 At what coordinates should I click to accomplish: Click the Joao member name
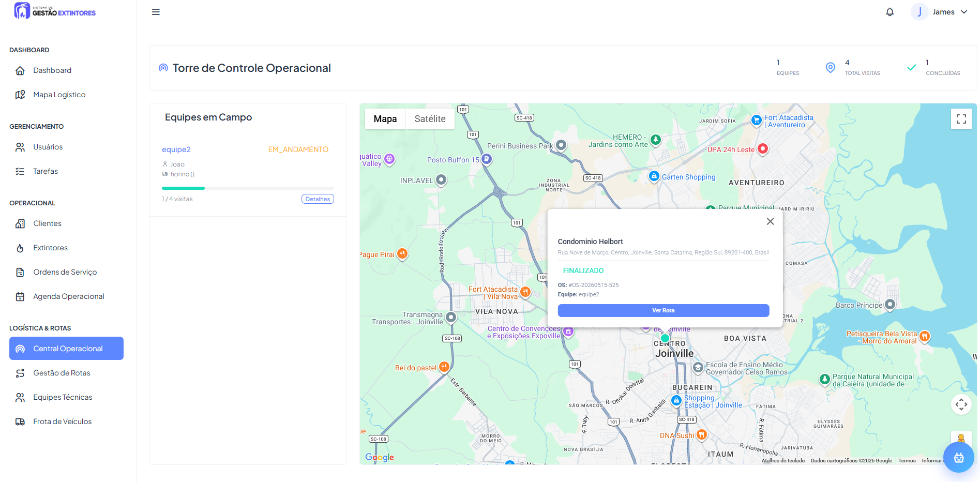point(177,164)
